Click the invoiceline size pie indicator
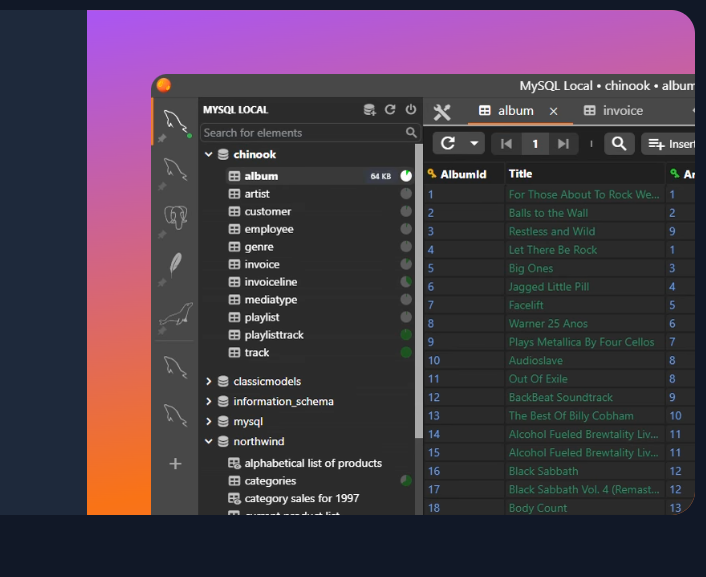Image resolution: width=706 pixels, height=577 pixels. pos(406,282)
